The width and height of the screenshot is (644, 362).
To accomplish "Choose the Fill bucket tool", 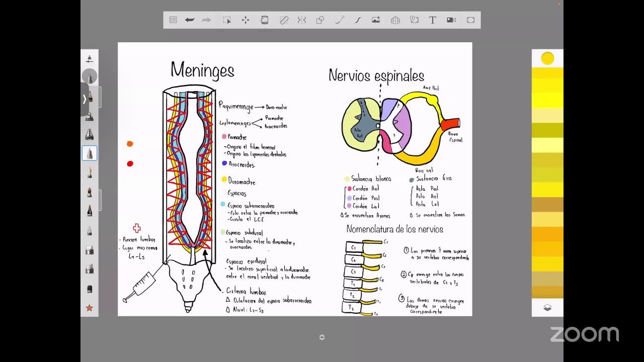I will [x=265, y=20].
